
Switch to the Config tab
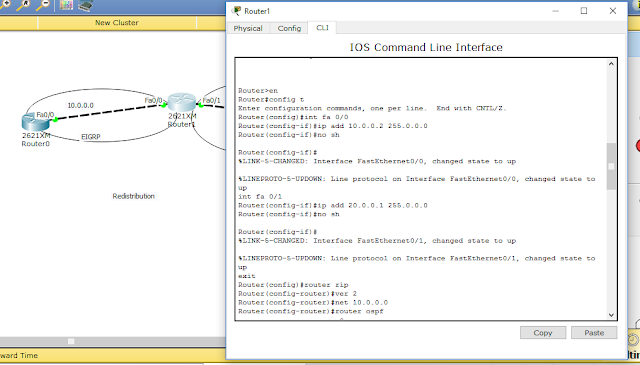tap(289, 28)
